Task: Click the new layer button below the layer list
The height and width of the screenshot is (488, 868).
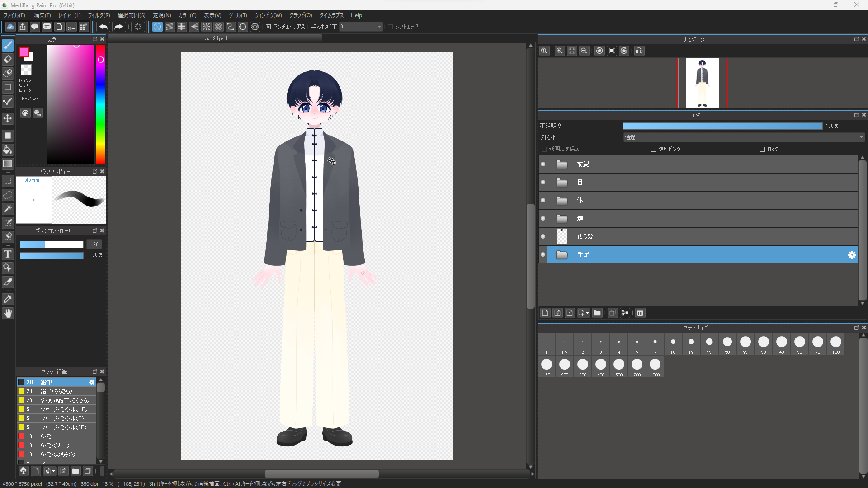Action: pos(545,313)
